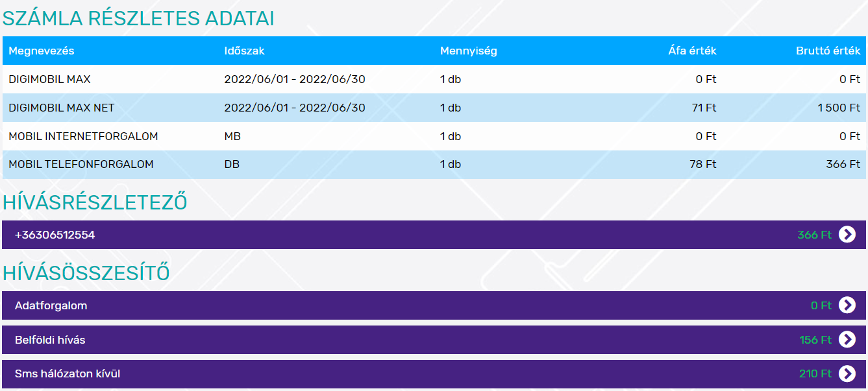Click the 1 500 Ft gross value
This screenshot has width=868, height=391.
click(x=839, y=108)
